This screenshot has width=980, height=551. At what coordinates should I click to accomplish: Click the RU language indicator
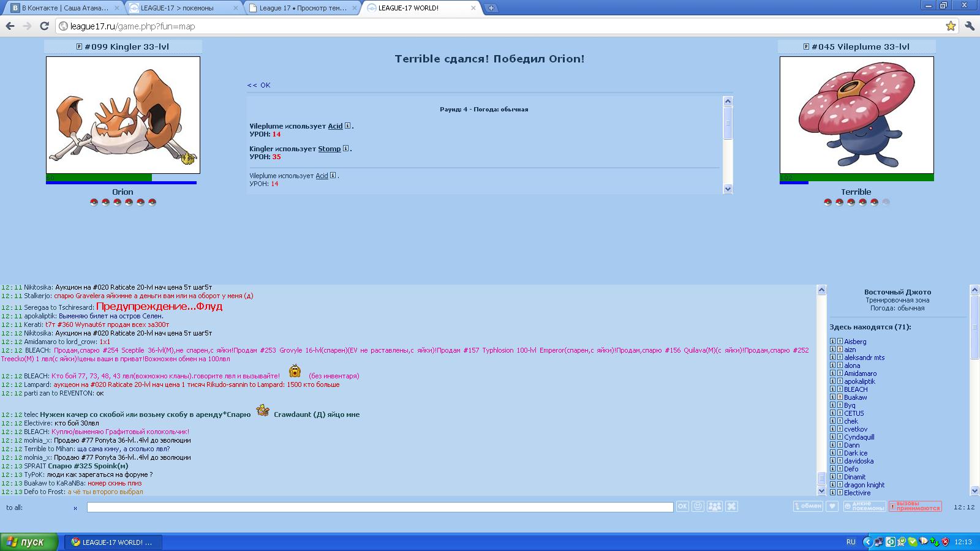(851, 542)
